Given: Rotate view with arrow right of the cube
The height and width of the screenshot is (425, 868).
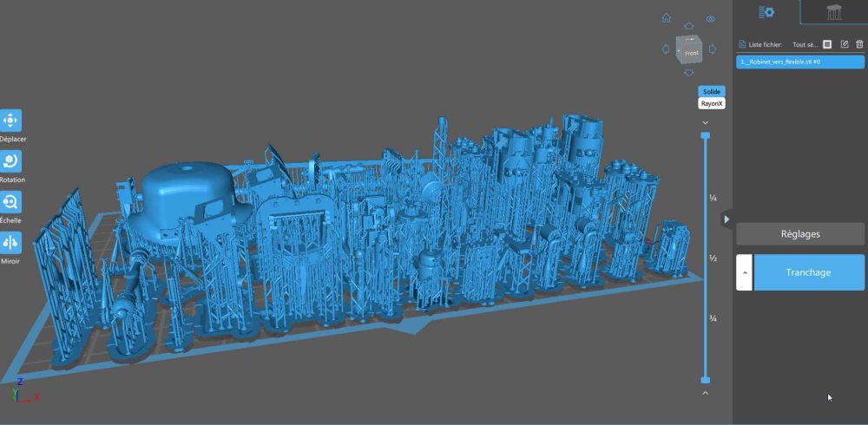Looking at the screenshot, I should click(713, 49).
